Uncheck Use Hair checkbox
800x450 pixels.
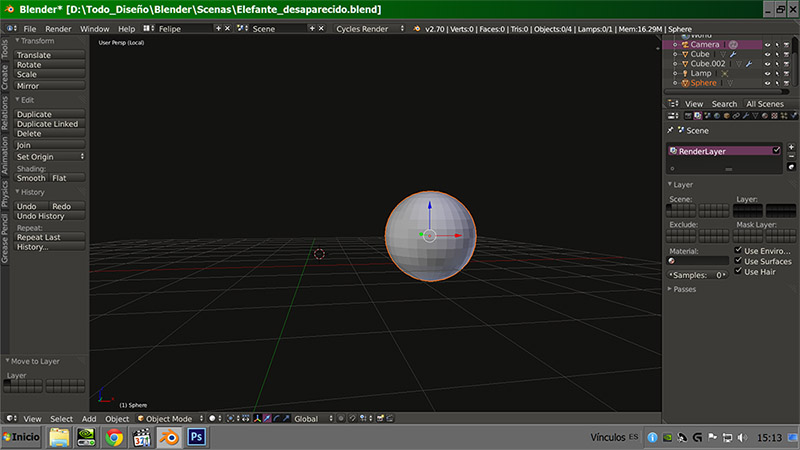click(x=738, y=271)
